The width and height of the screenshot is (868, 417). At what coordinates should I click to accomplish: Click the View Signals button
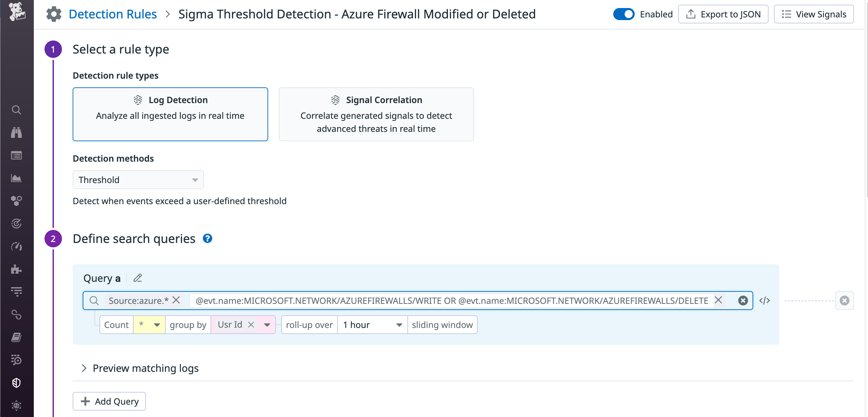[814, 14]
